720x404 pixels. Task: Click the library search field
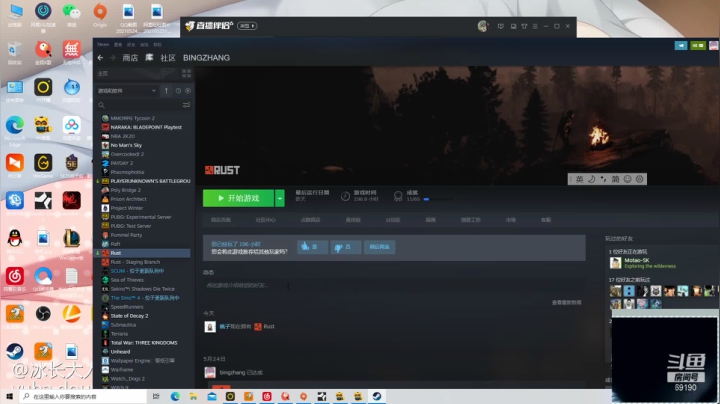(140, 105)
